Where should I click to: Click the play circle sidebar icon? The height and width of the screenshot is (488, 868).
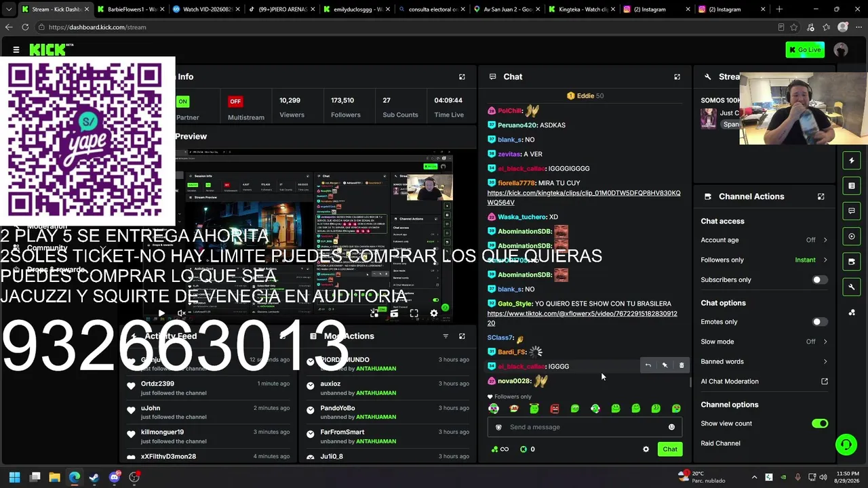pyautogui.click(x=852, y=237)
